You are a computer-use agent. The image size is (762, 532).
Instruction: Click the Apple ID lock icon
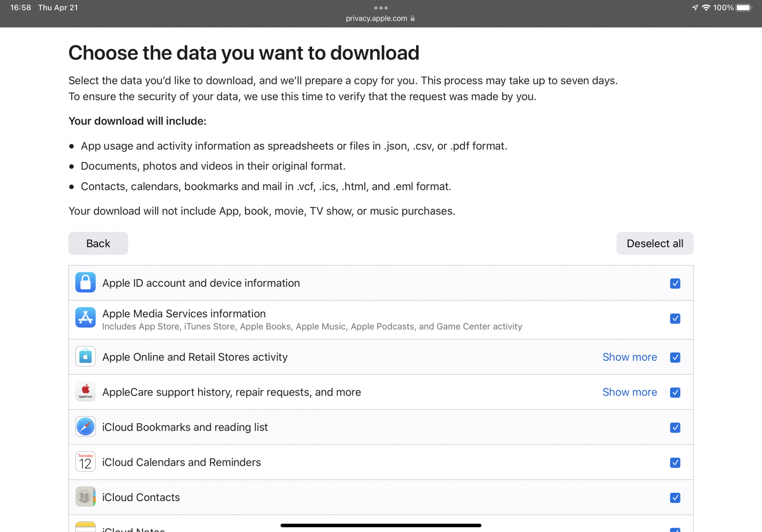(85, 283)
